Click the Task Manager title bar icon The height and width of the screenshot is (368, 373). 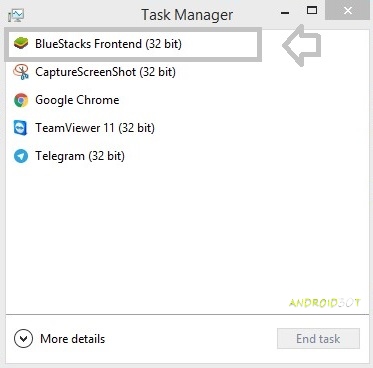[16, 15]
